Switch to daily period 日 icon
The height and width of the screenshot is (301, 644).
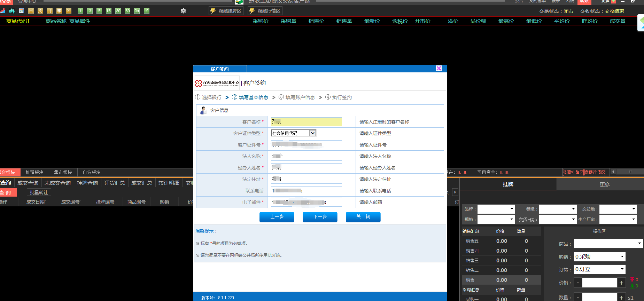click(x=31, y=11)
